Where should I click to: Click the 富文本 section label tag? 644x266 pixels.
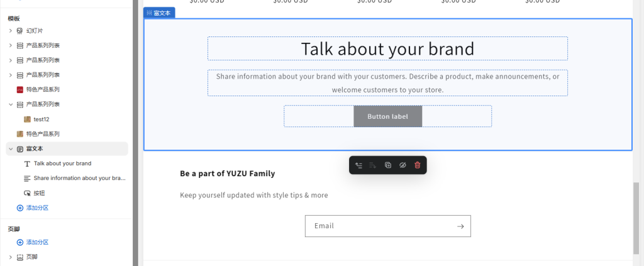159,13
